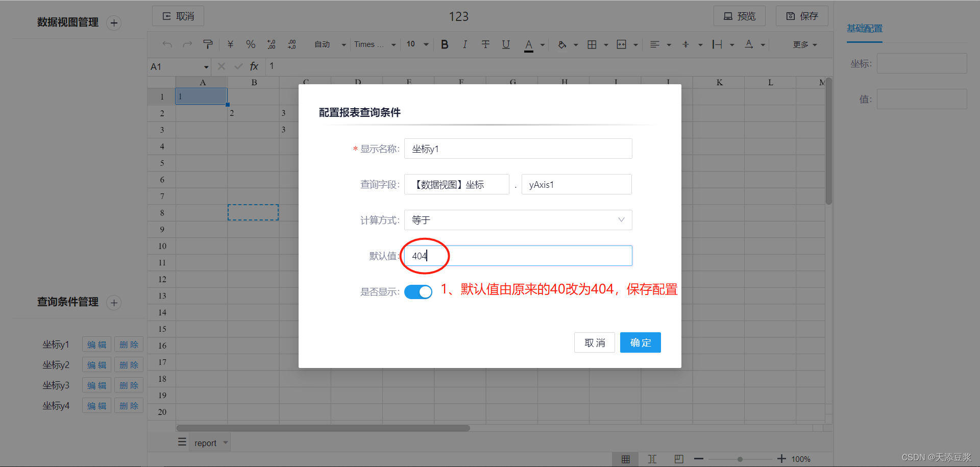Toggle italic formatting
This screenshot has height=467, width=980.
[x=465, y=44]
